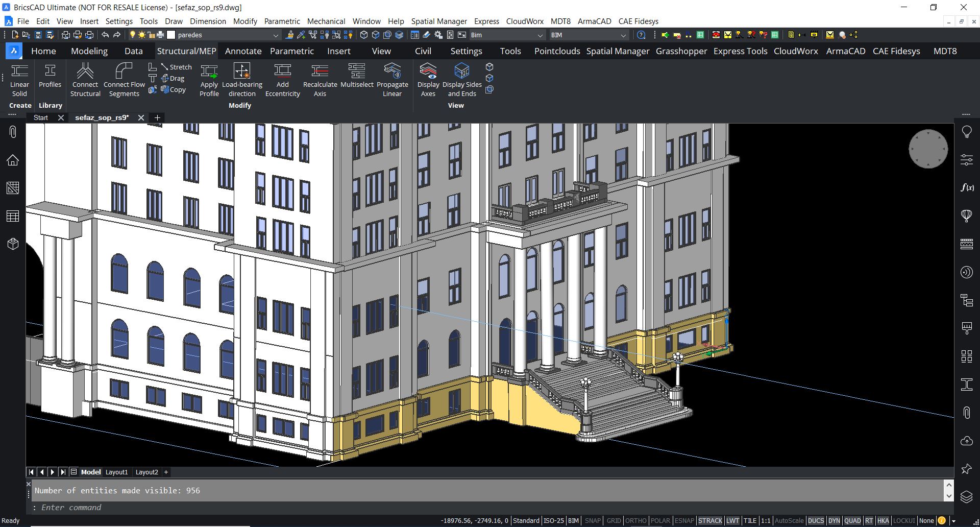Image resolution: width=980 pixels, height=527 pixels.
Task: Select the Connect Structural tool
Action: coord(85,79)
